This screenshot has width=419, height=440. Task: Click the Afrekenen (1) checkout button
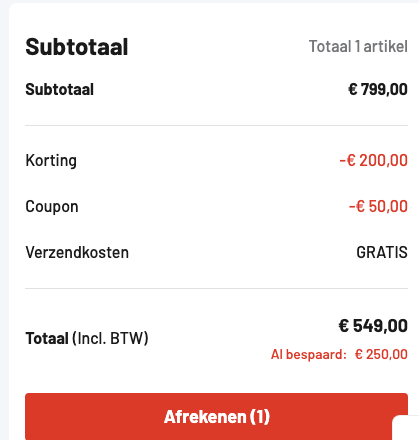click(216, 416)
